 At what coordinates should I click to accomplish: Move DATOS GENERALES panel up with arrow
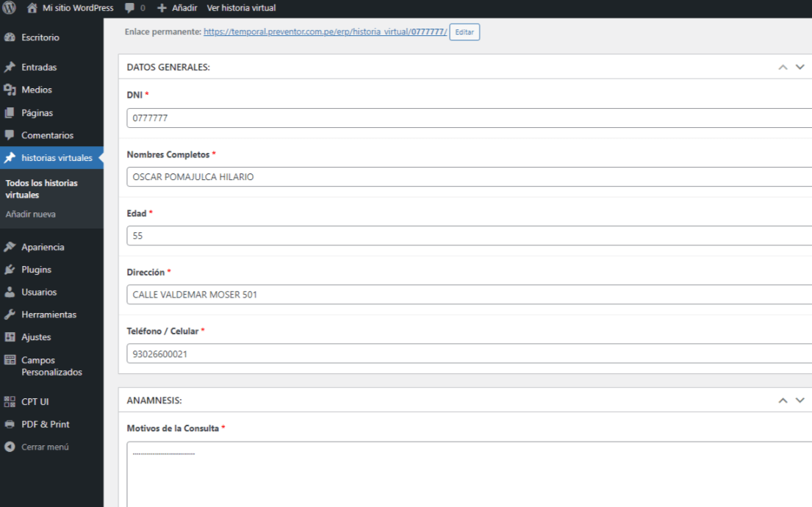coord(783,68)
